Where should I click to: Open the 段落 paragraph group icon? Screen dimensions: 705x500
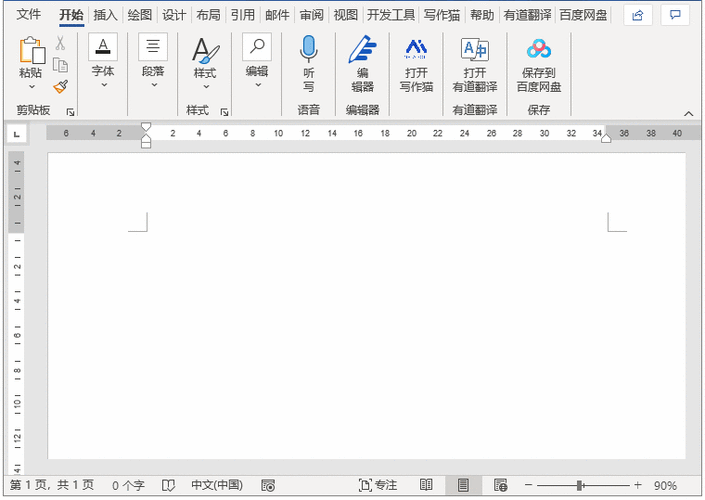153,46
